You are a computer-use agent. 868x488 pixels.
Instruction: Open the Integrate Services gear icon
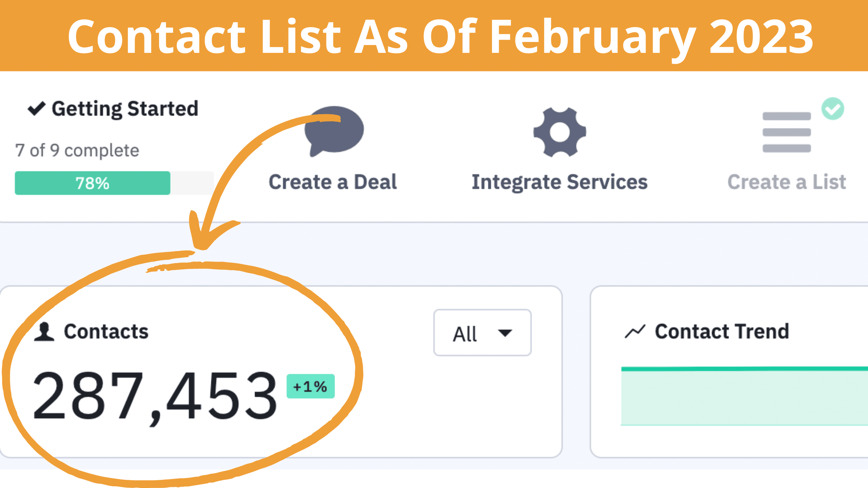[559, 132]
